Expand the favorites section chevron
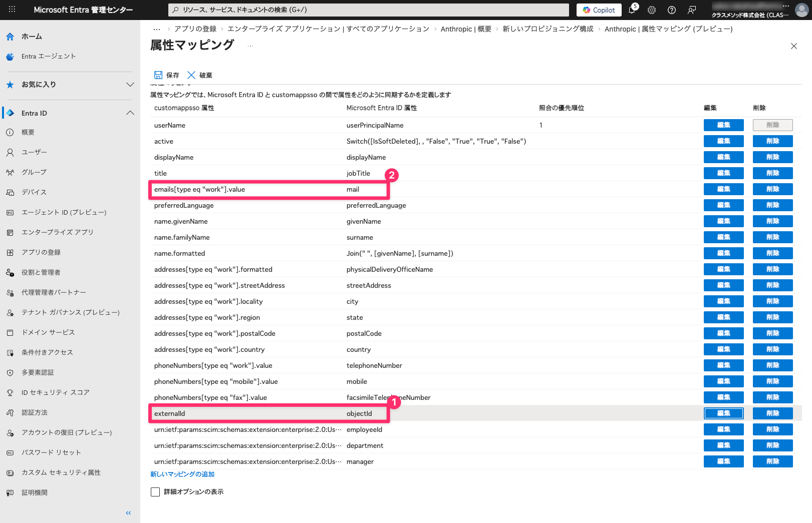The width and height of the screenshot is (812, 523). click(130, 85)
